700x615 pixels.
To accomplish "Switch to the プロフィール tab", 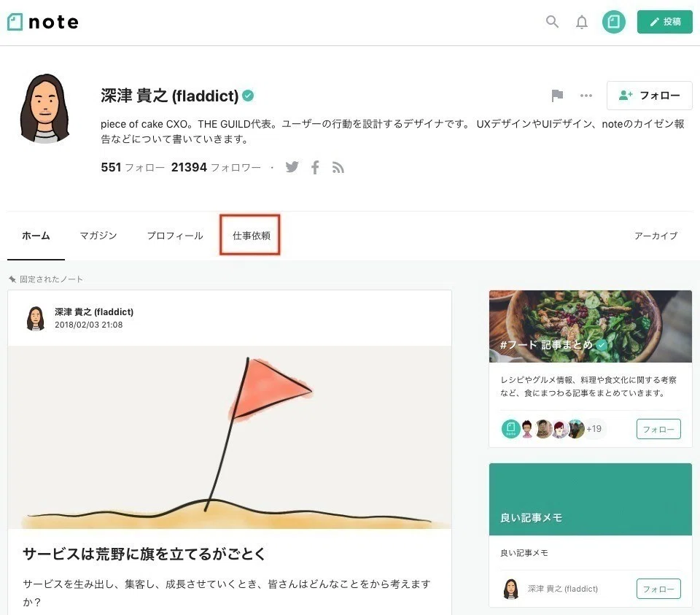I will pos(175,236).
